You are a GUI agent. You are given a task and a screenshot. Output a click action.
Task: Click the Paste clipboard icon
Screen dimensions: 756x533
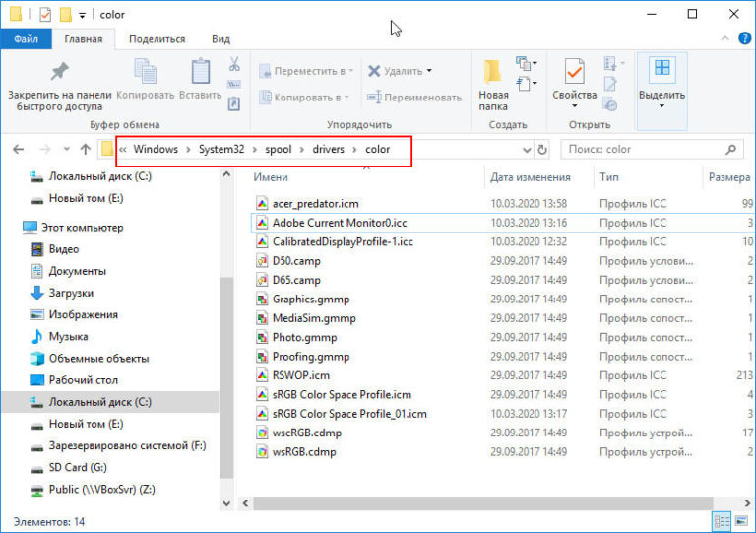[x=201, y=72]
